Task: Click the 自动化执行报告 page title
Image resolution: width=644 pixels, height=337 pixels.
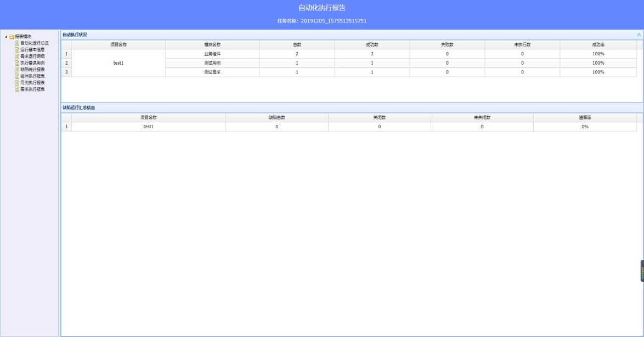Action: point(322,8)
